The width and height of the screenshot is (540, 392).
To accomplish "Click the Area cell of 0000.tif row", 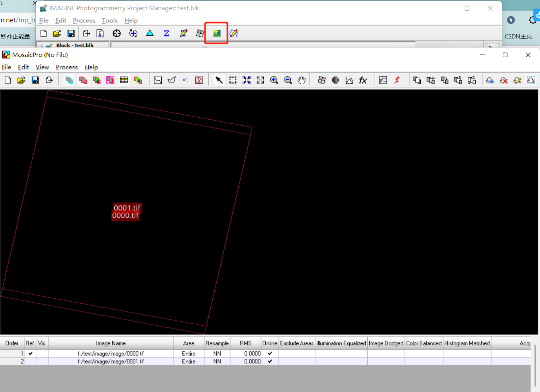I will point(189,354).
